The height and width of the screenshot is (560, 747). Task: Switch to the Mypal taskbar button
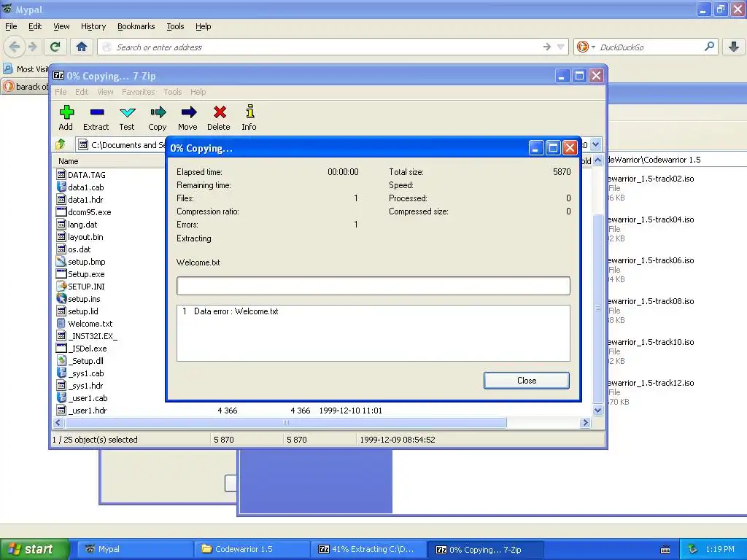pyautogui.click(x=135, y=549)
